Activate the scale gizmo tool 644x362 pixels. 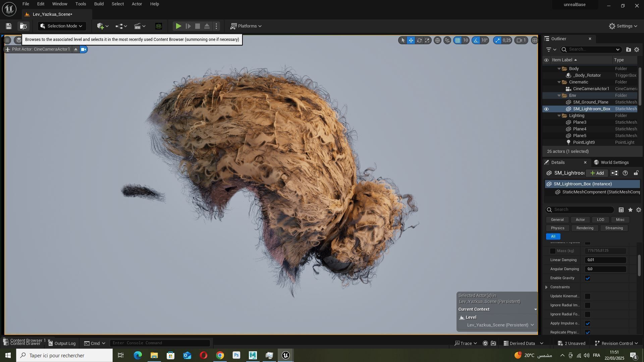427,40
